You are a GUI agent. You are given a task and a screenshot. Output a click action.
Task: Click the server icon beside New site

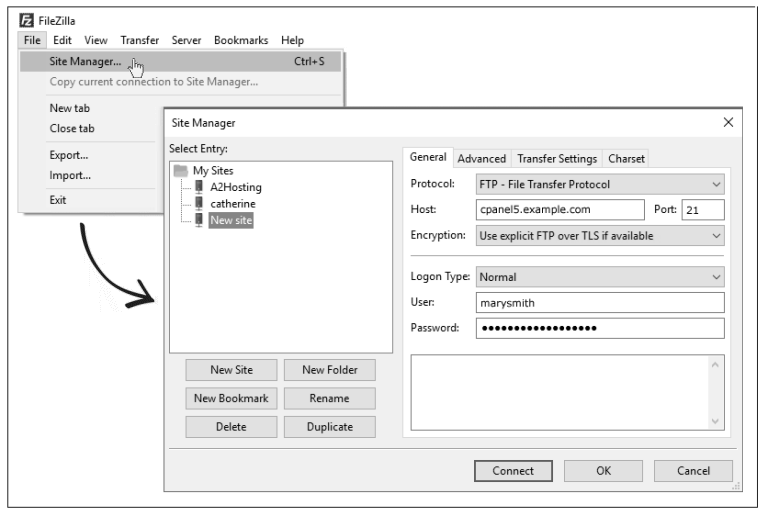[199, 219]
